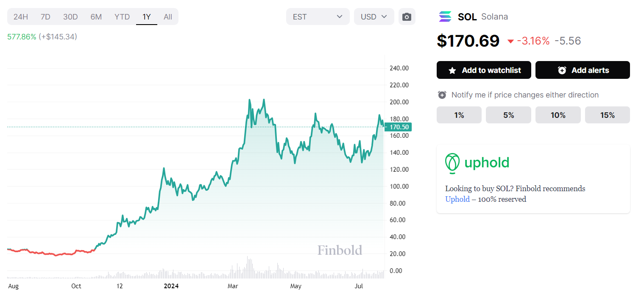Click the 100.00 axis label
The image size is (644, 298).
click(x=399, y=187)
